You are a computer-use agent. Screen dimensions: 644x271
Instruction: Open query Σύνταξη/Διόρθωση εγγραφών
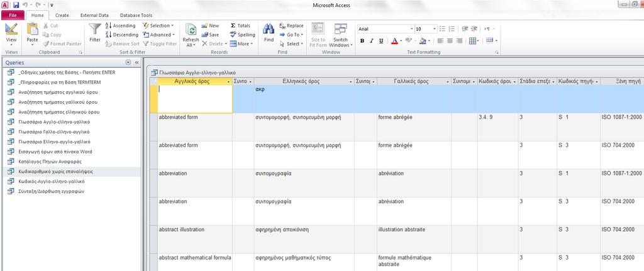[52, 191]
